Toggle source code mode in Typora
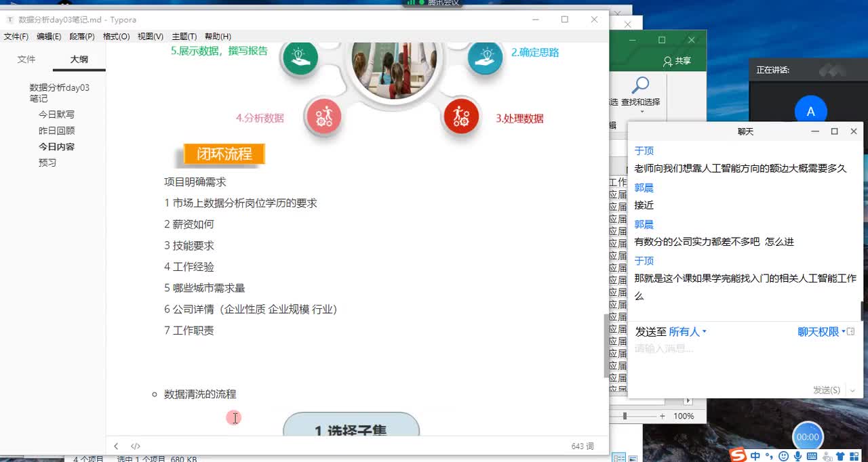Image resolution: width=868 pixels, height=462 pixels. pyautogui.click(x=136, y=446)
